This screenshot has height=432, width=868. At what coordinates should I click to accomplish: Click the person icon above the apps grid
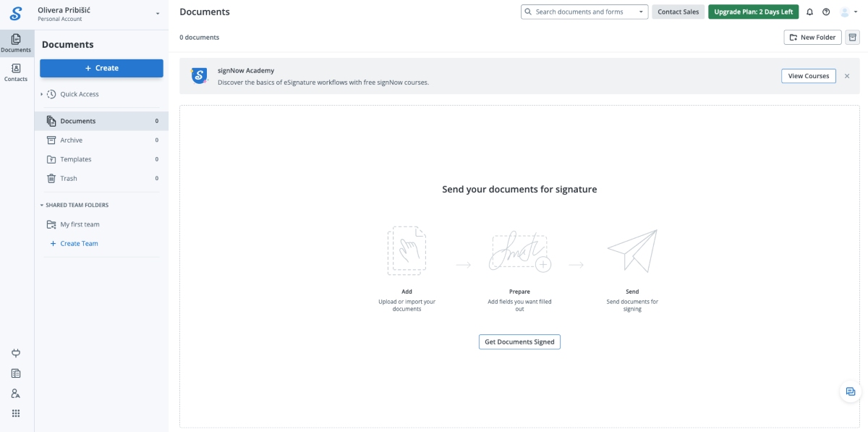click(x=16, y=394)
